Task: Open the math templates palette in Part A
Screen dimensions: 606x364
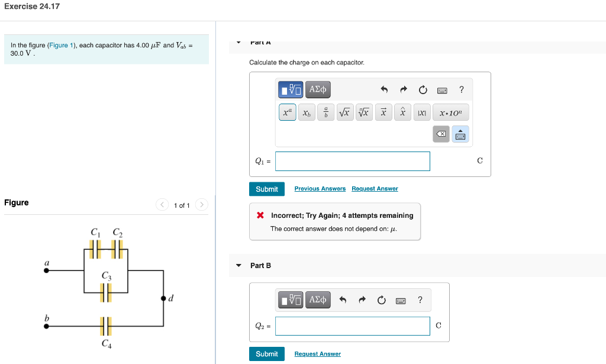Action: [291, 89]
